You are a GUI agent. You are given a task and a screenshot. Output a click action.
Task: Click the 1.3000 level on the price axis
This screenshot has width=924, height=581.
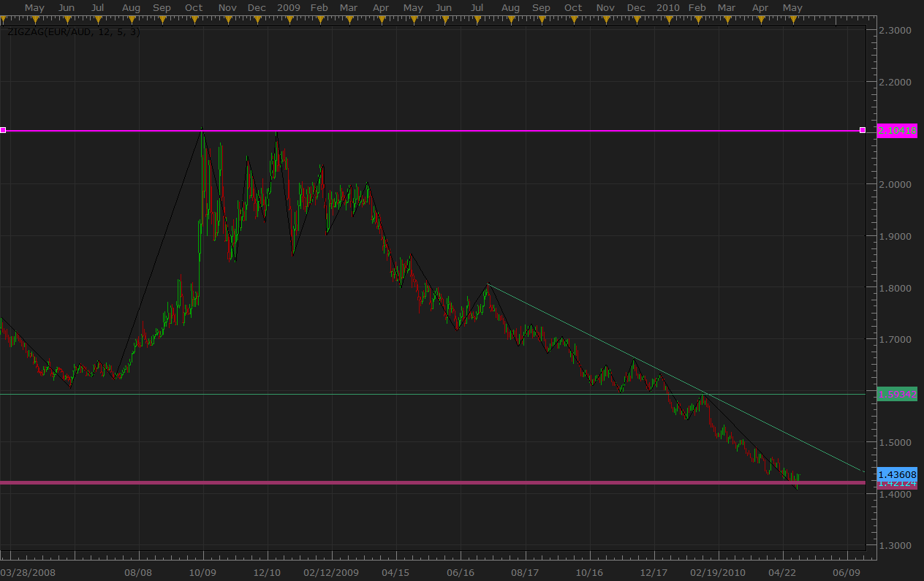tap(895, 545)
